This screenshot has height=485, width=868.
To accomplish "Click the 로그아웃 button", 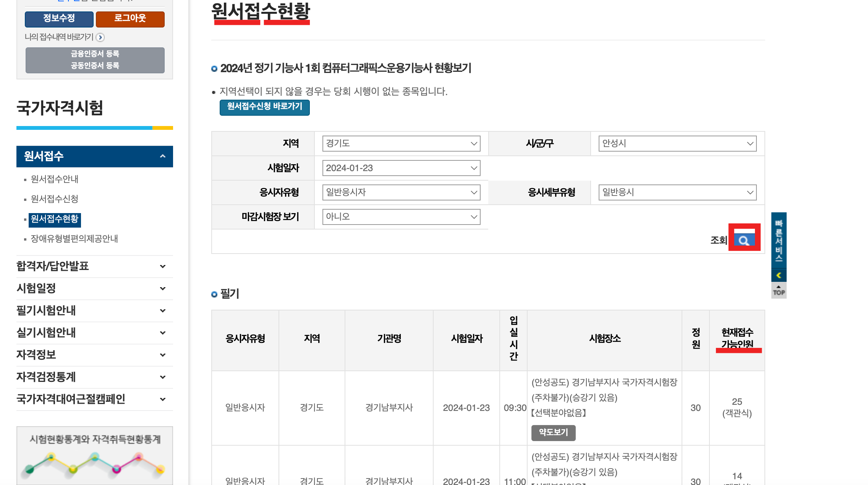I will tap(130, 19).
